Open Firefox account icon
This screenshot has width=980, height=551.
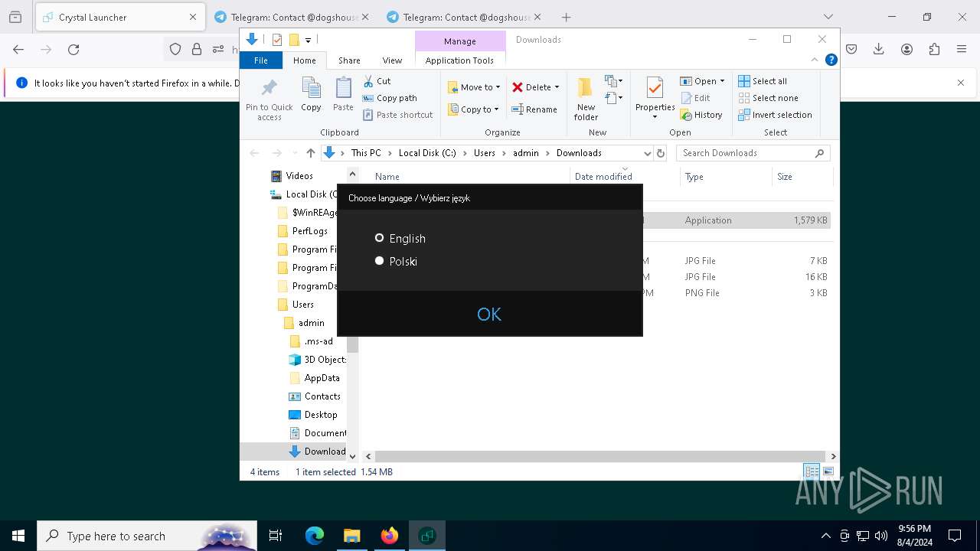(x=906, y=49)
